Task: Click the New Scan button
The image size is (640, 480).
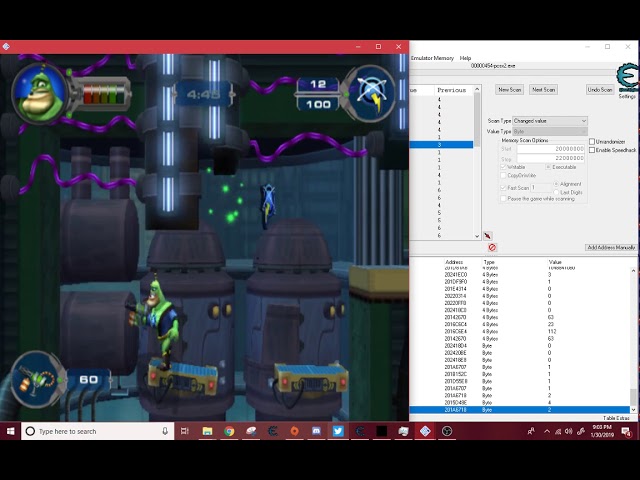Action: (x=509, y=89)
